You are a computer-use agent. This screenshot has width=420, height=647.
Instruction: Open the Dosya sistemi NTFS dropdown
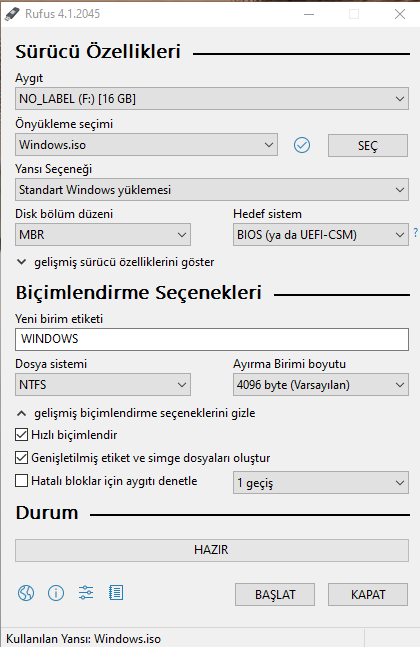click(103, 385)
